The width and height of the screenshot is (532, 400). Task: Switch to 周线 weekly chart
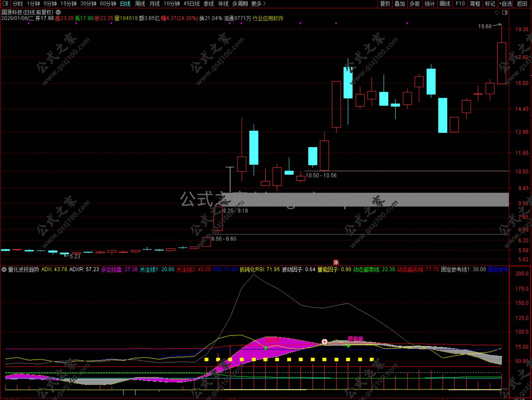click(x=140, y=4)
